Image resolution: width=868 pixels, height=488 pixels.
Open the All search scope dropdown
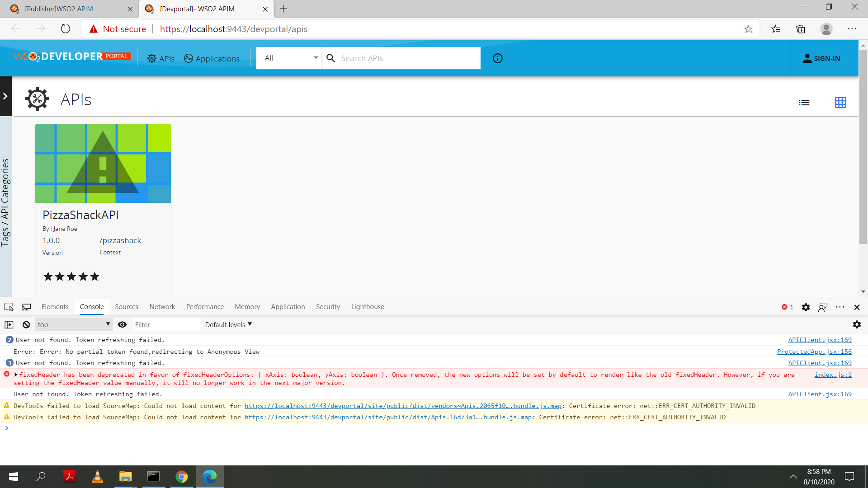click(288, 58)
